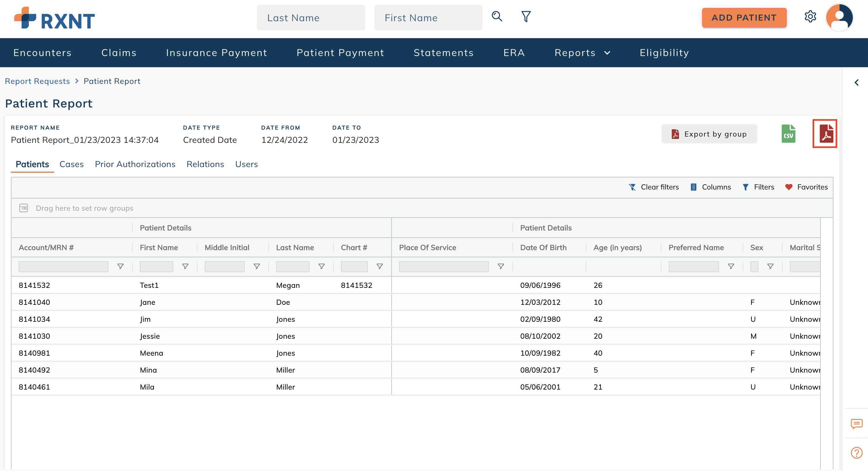Open the patient search magnifier
868x471 pixels.
(497, 16)
